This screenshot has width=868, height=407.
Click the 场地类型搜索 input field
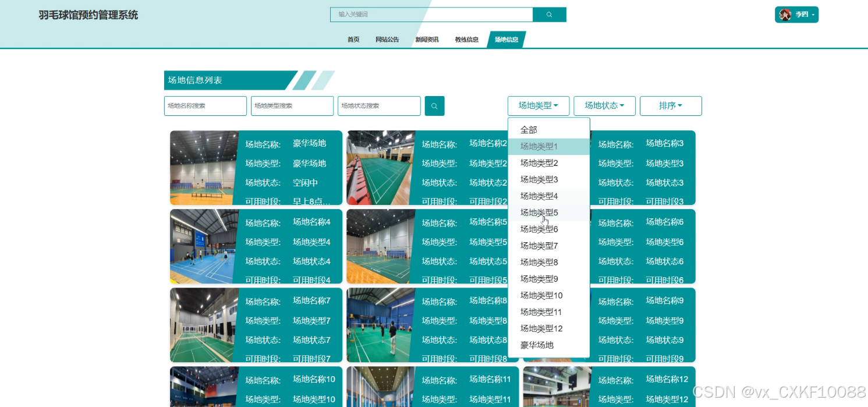pyautogui.click(x=292, y=106)
